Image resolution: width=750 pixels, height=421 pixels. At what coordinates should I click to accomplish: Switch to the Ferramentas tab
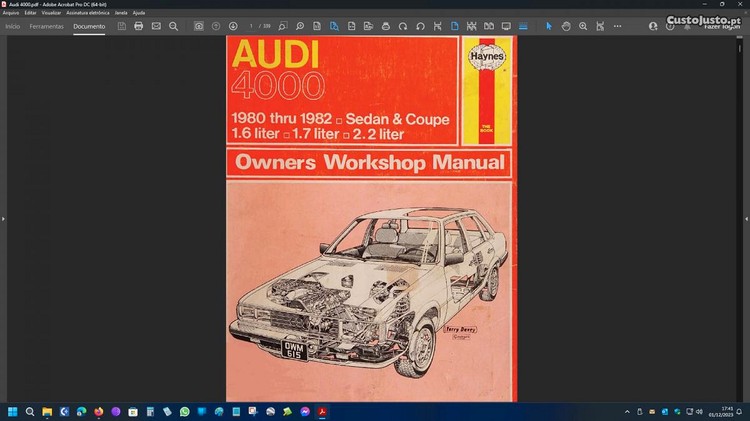pos(46,26)
